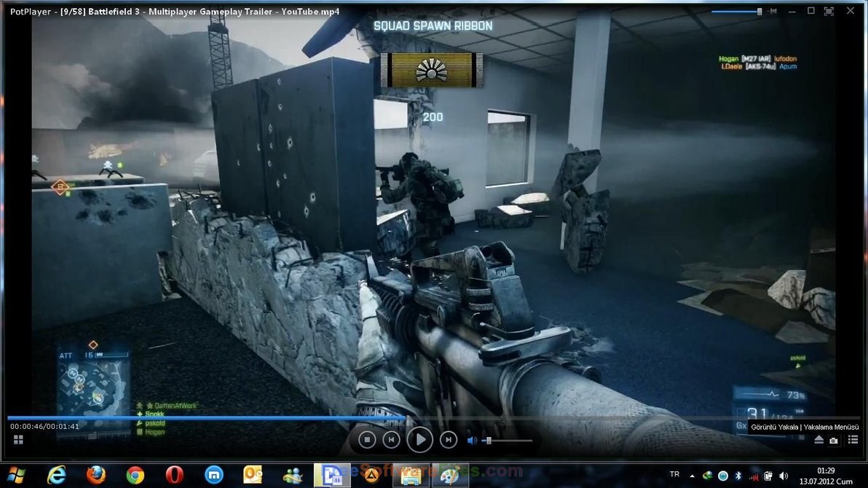
Task: Switch to the Paint taskbar window
Action: coord(450,476)
